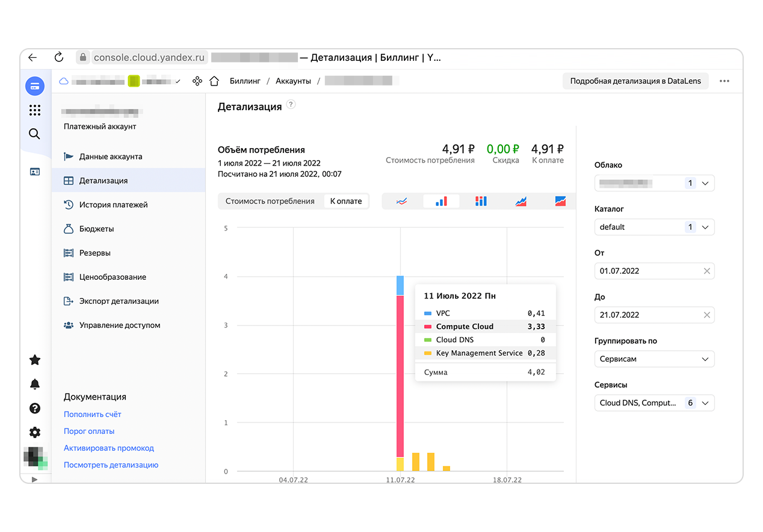Reload the page with the refresh icon
Screen dimensions: 763x532
59,58
